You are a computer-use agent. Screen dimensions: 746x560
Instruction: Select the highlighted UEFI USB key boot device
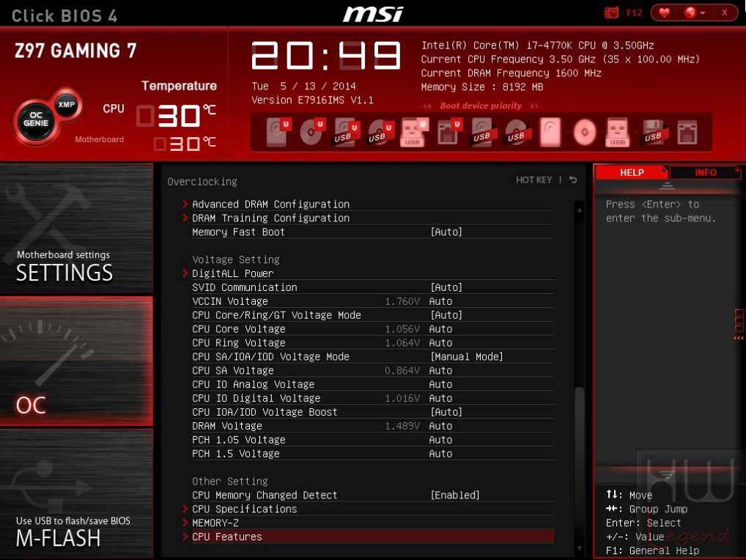click(x=413, y=132)
